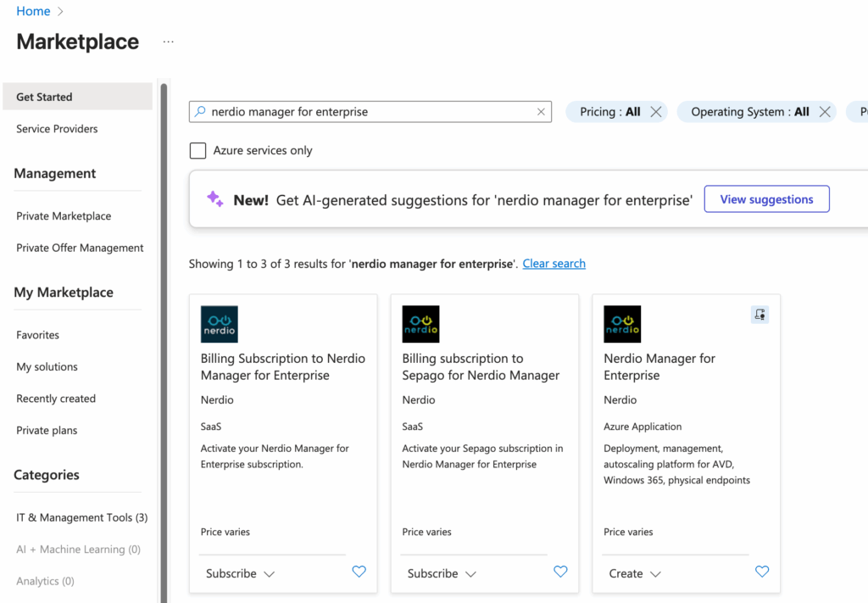Open the Marketplace ellipsis more options

(168, 42)
